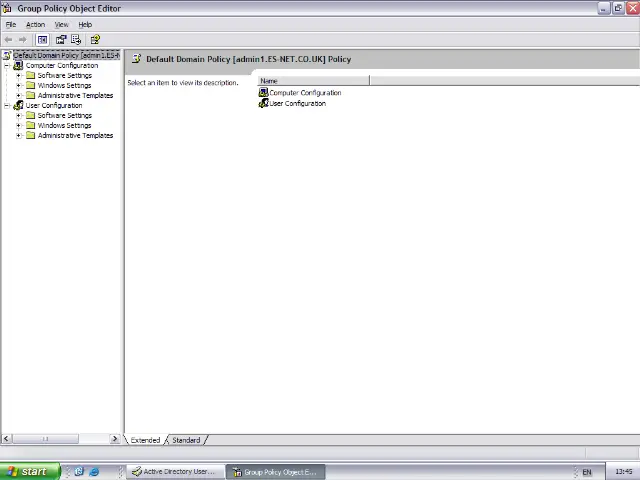
Task: Expand Windows Settings under Computer Configuration
Action: click(18, 86)
